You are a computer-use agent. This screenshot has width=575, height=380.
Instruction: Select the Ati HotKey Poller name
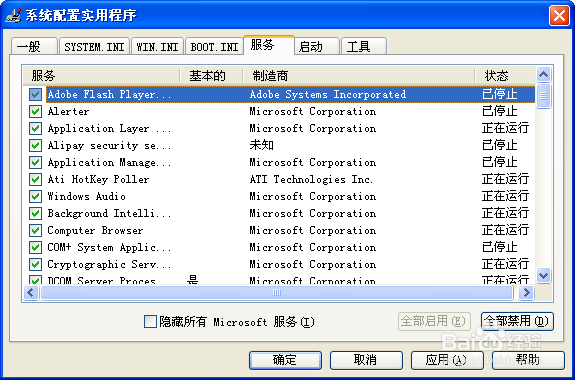click(x=98, y=179)
